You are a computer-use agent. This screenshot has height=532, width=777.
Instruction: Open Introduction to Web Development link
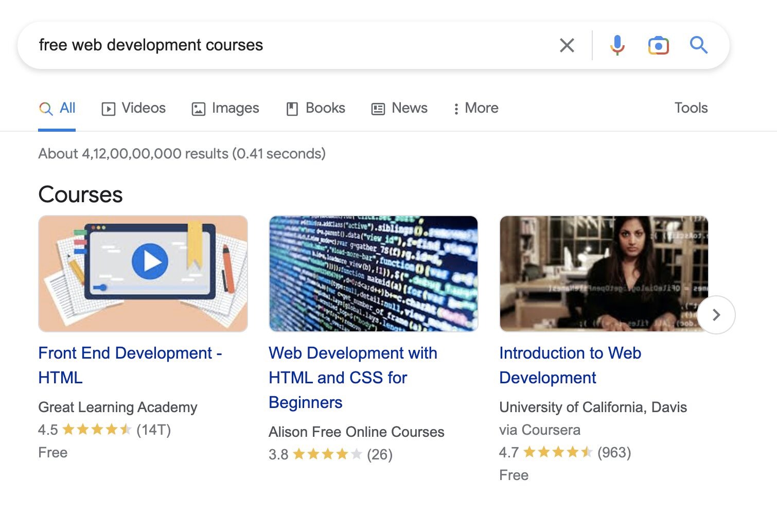click(x=570, y=365)
